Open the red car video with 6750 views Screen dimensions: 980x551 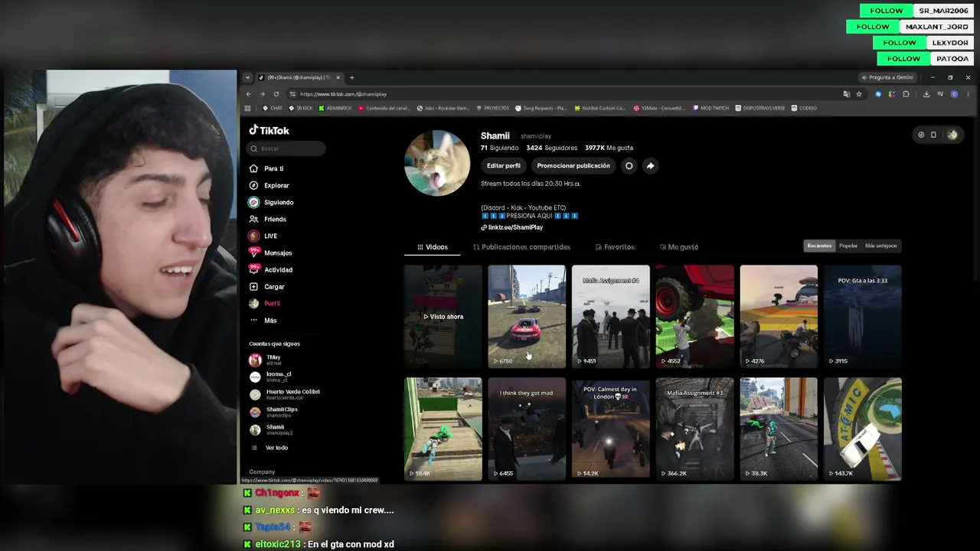coord(527,317)
